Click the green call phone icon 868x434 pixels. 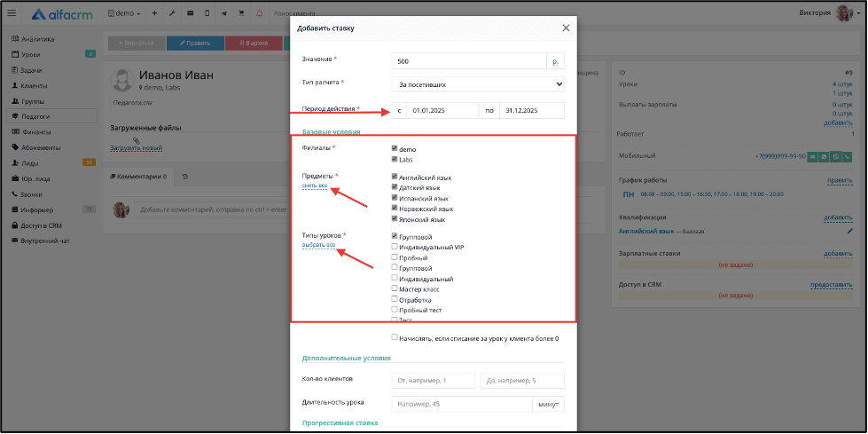[x=848, y=157]
